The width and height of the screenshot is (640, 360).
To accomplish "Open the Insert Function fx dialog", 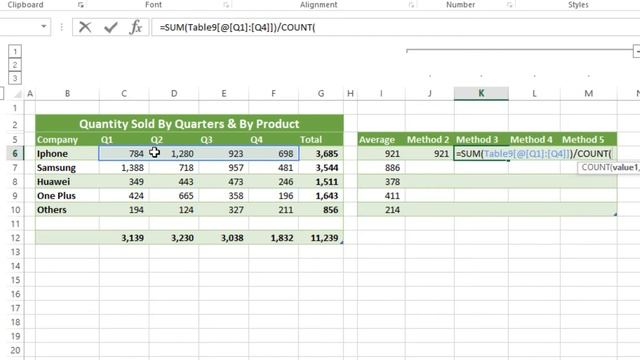I will tap(136, 27).
